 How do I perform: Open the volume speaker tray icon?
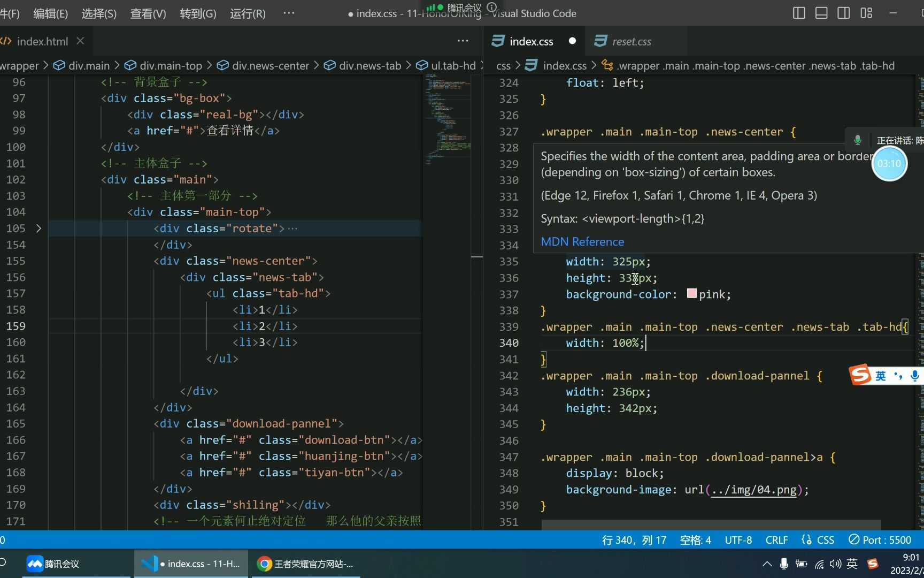pyautogui.click(x=835, y=564)
